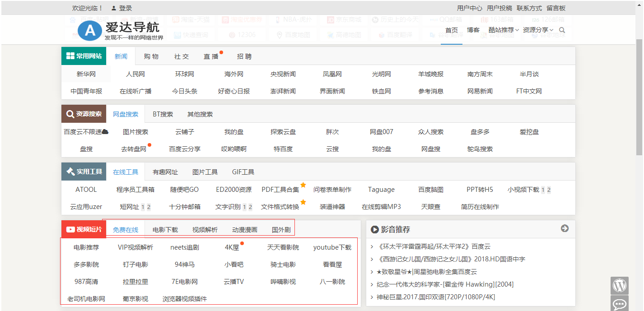The width and height of the screenshot is (644, 311).
Task: Open the 新华网 link
Action: [86, 74]
